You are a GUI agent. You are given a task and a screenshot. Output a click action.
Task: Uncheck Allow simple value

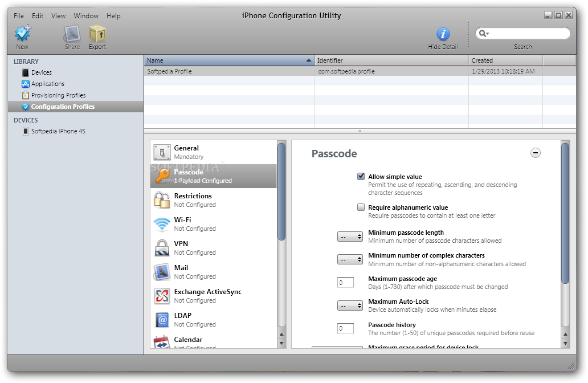click(361, 176)
